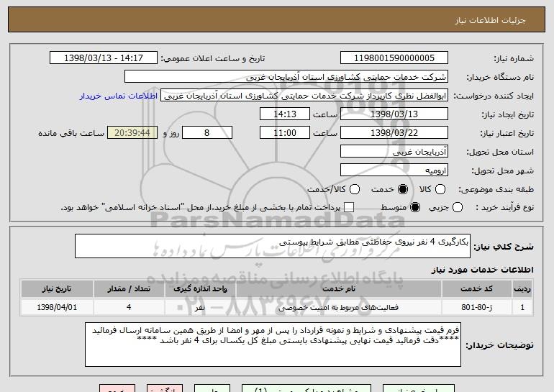Toggle the اسناد خزانه اسلامی payment checkbox
Screen dimensions: 554x392
click(349, 208)
